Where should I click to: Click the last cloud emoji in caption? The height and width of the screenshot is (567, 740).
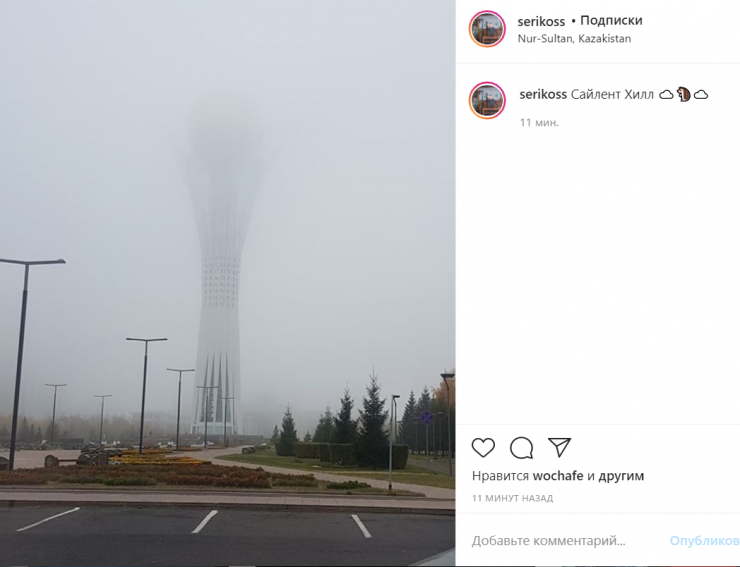click(701, 95)
